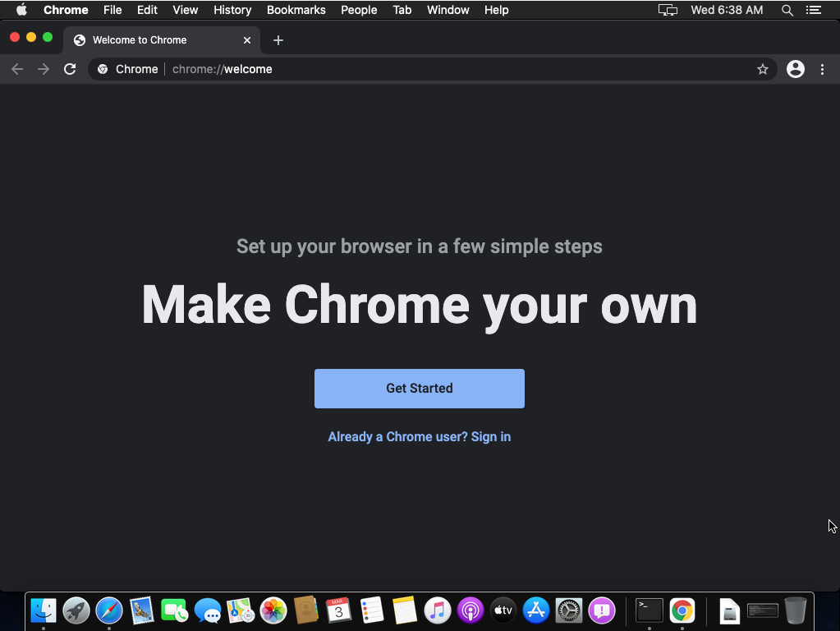The width and height of the screenshot is (840, 631).
Task: Open Launchpad from the Dock
Action: (x=76, y=610)
